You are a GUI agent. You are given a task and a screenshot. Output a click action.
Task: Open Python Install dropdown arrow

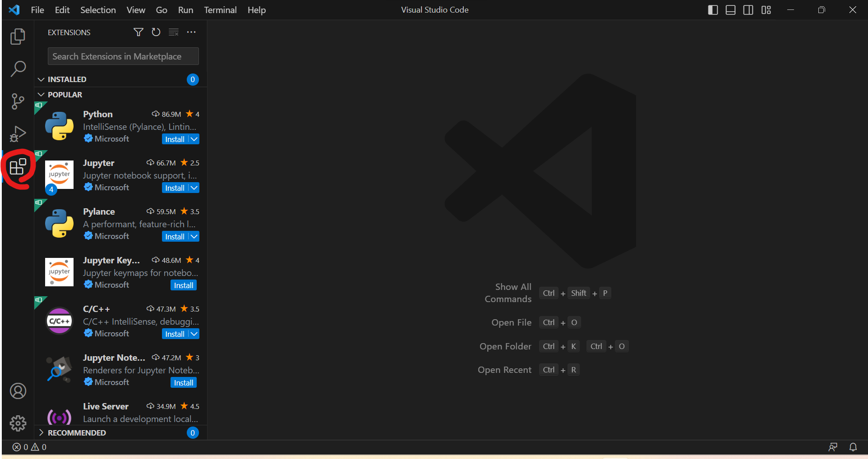(194, 139)
